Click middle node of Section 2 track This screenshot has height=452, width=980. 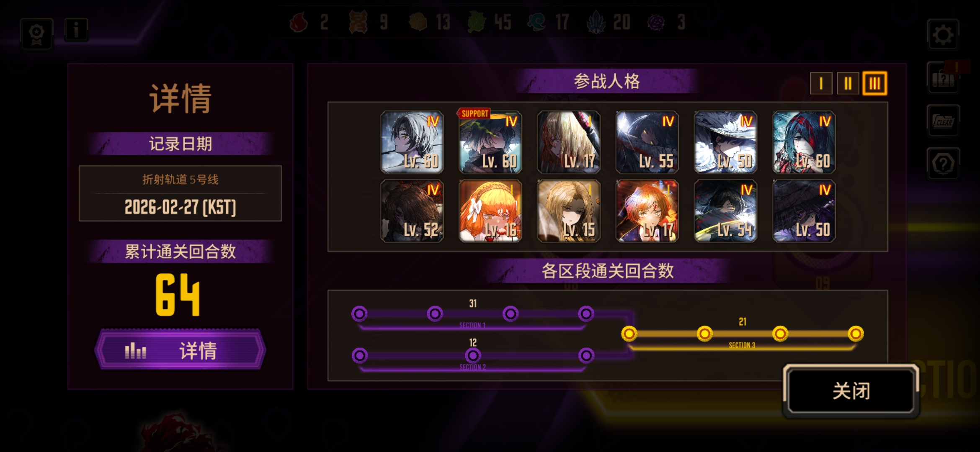pyautogui.click(x=473, y=356)
